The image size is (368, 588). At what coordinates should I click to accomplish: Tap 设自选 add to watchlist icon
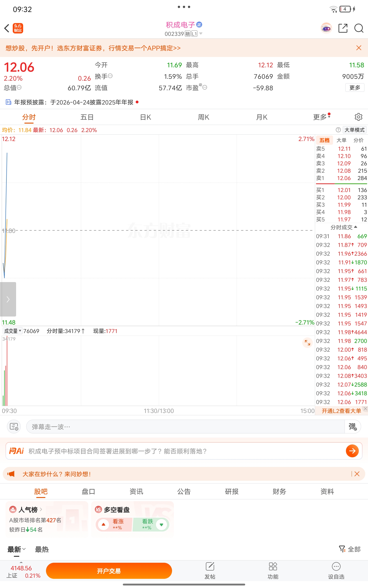(x=336, y=566)
